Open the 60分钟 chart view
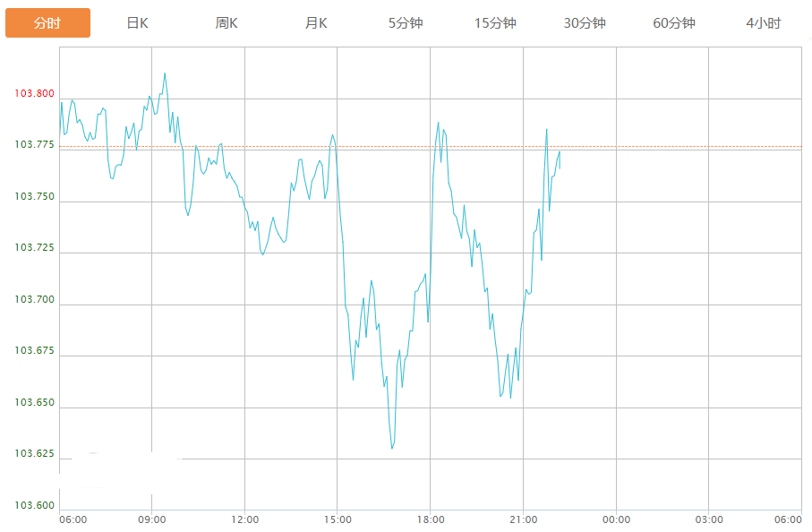Screen dimensions: 812x532 click(674, 23)
